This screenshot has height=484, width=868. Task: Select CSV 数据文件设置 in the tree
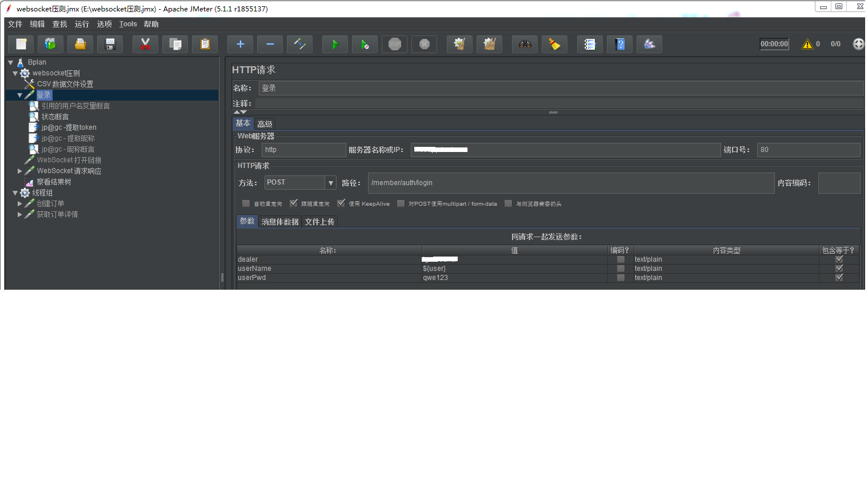[65, 84]
